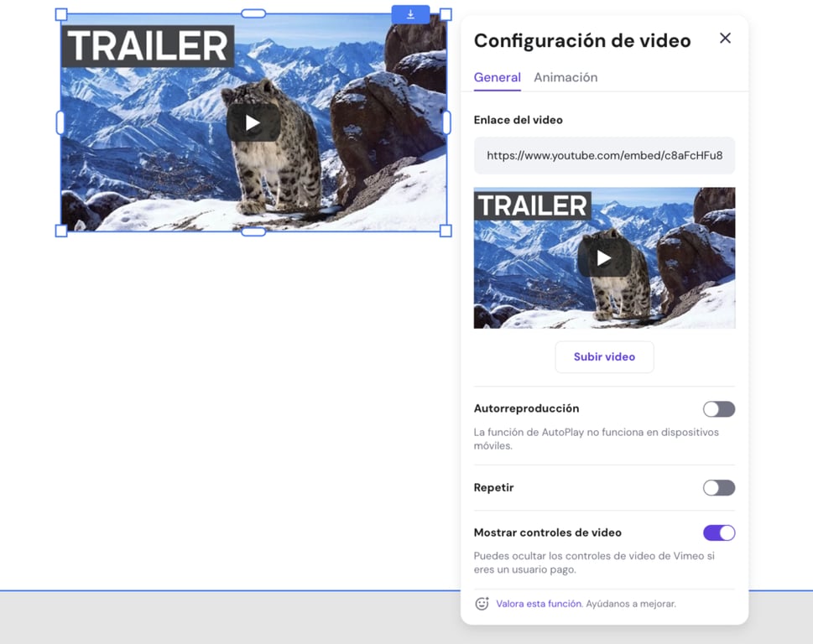Enable Repetir playback
The width and height of the screenshot is (813, 644).
tap(718, 487)
